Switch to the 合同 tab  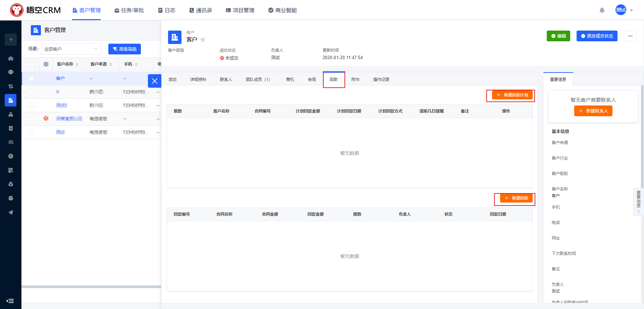coord(312,80)
